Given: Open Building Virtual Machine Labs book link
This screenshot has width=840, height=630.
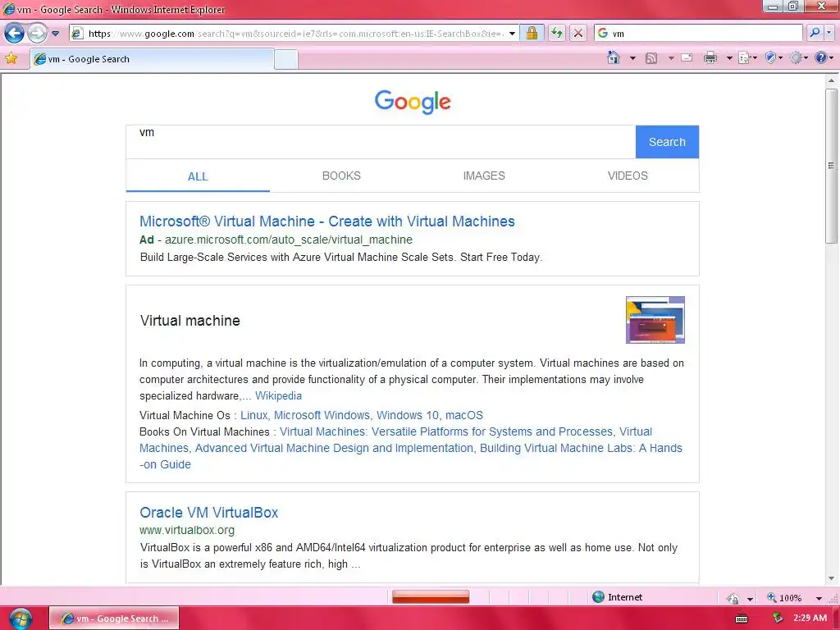Looking at the screenshot, I should [x=581, y=448].
